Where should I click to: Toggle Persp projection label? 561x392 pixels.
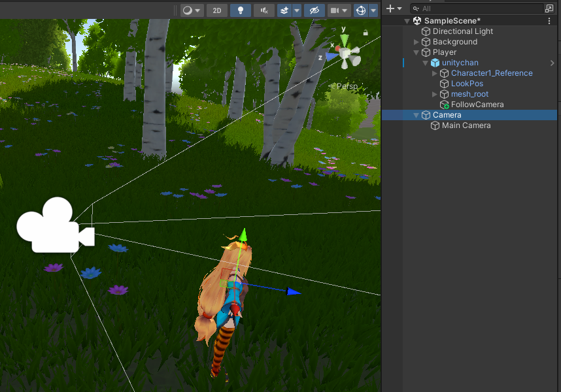click(x=347, y=86)
